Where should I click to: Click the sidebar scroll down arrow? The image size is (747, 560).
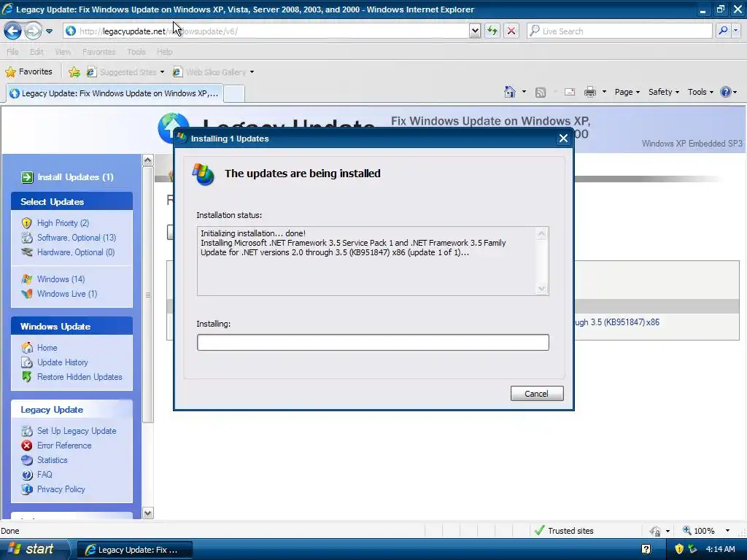coord(147,513)
